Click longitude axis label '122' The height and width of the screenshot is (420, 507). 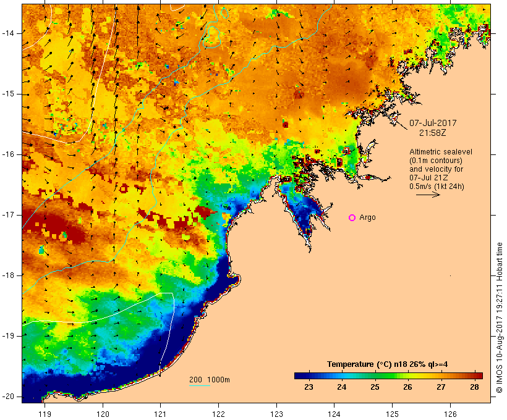point(219,414)
